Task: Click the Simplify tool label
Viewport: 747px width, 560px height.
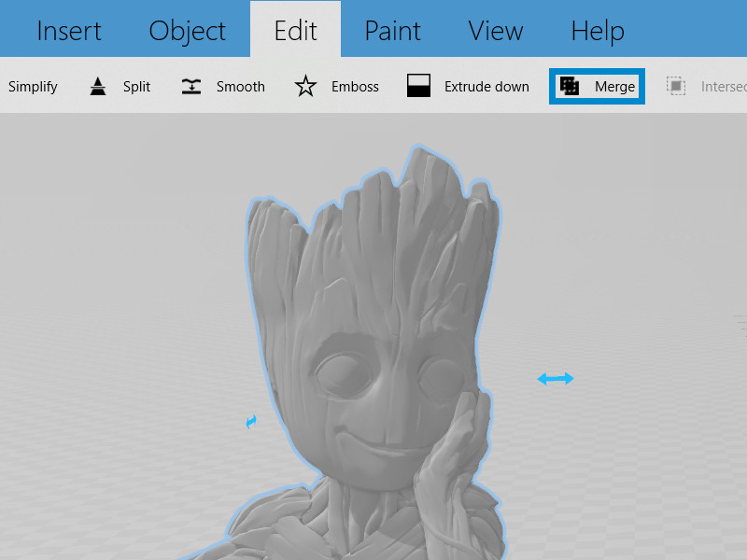Action: coord(33,87)
